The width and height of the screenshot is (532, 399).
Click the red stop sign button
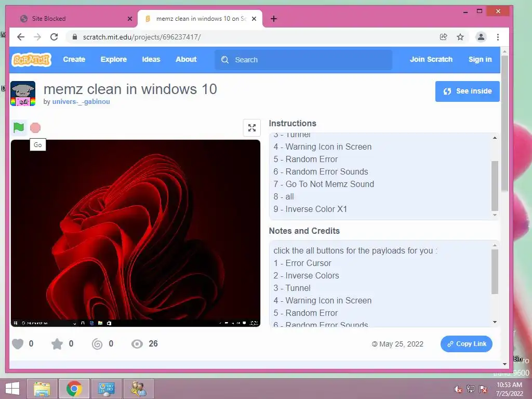point(35,128)
